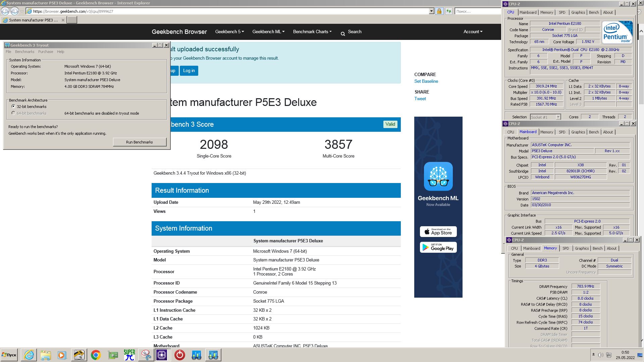The image size is (644, 362).
Task: Go to Geekbench Browser home link
Action: pyautogui.click(x=179, y=32)
